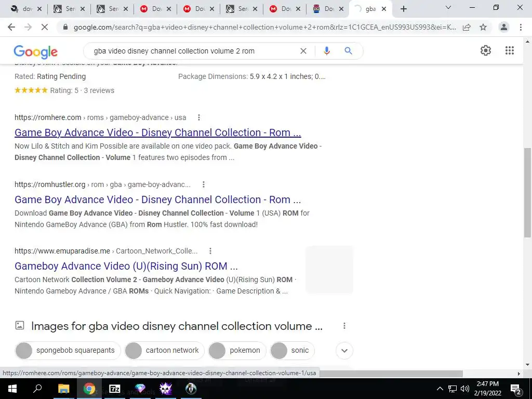
Task: Click the blue search magnifier icon
Action: point(348,51)
